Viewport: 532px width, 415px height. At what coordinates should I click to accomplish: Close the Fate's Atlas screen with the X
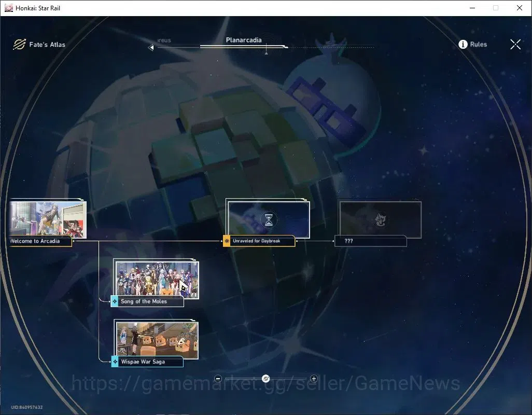point(515,44)
